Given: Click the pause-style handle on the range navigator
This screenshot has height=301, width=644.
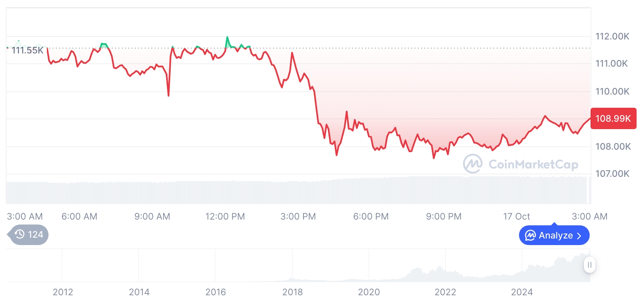Looking at the screenshot, I should pyautogui.click(x=590, y=265).
